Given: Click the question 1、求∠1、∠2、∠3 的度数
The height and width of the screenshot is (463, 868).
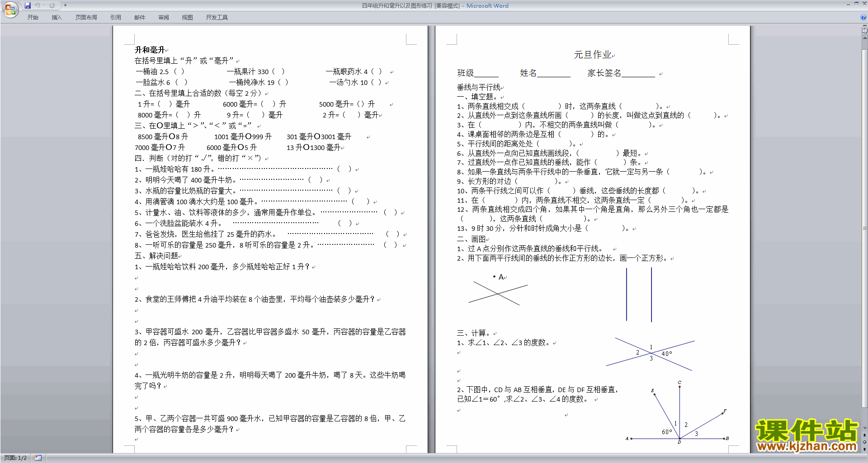Looking at the screenshot, I should pos(504,343).
